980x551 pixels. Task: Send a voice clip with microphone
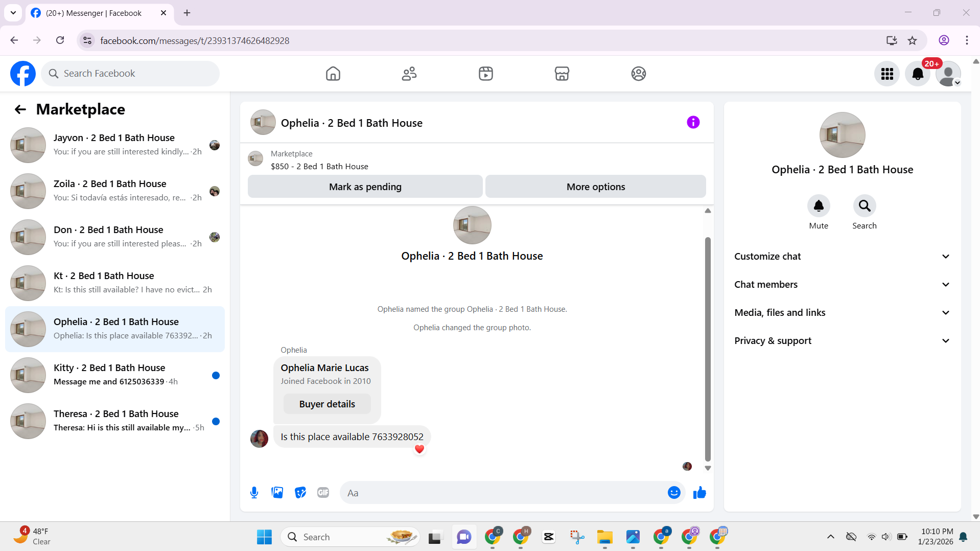[254, 493]
